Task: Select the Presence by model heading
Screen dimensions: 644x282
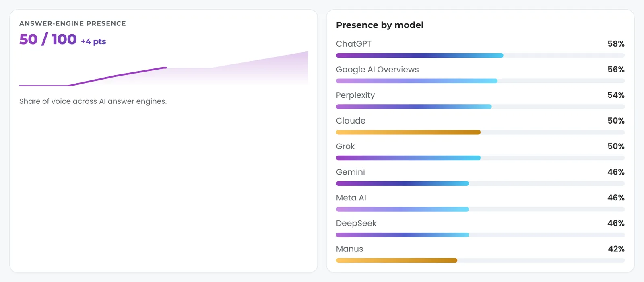Action: point(380,25)
